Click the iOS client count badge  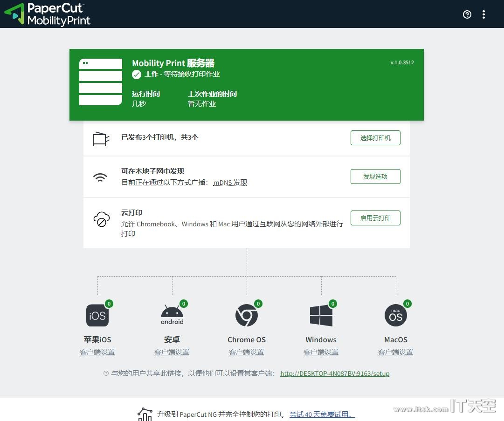tap(109, 304)
